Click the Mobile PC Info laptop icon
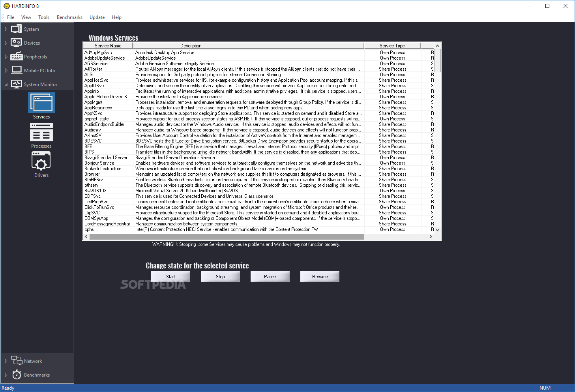The image size is (575, 392). tap(17, 70)
